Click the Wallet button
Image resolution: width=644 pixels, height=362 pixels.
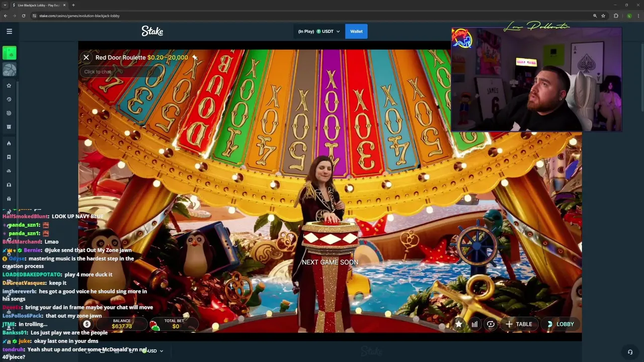pyautogui.click(x=356, y=31)
